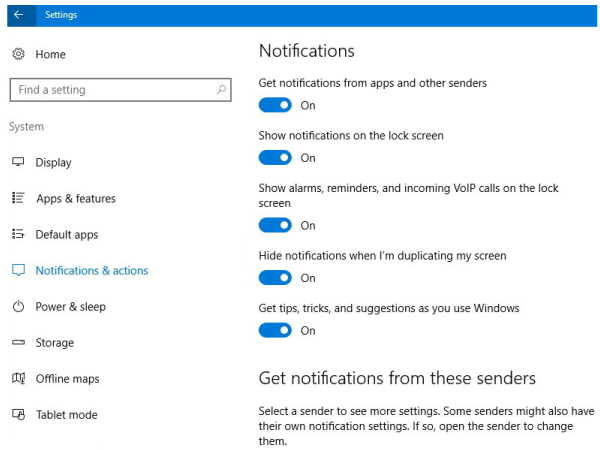Click the Storage drive icon
600x450 pixels.
pos(18,343)
